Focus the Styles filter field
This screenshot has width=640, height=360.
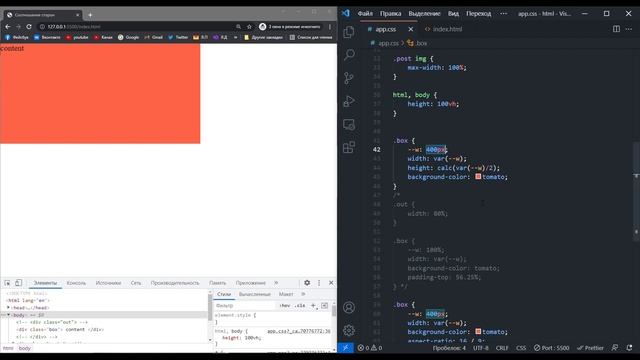tap(245, 305)
